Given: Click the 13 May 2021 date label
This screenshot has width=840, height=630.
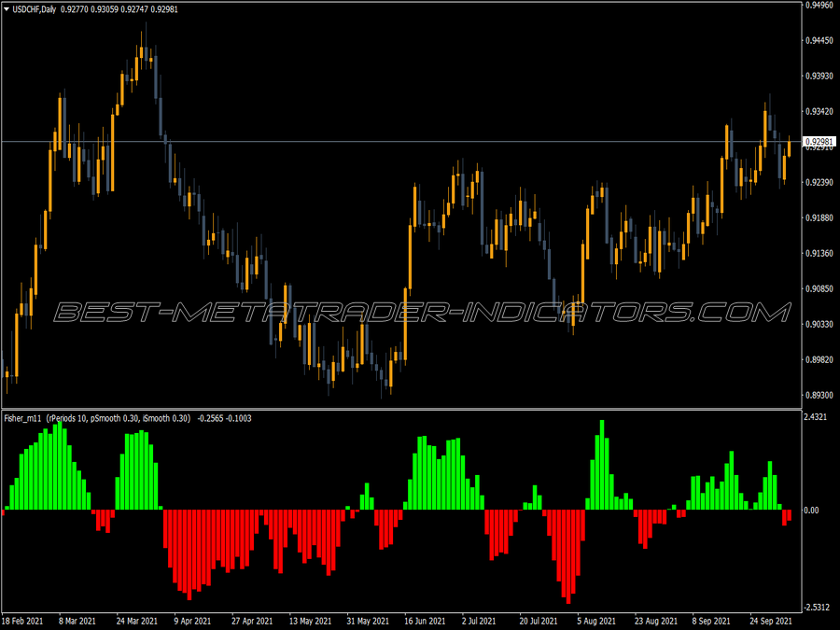Looking at the screenshot, I should coord(310,621).
